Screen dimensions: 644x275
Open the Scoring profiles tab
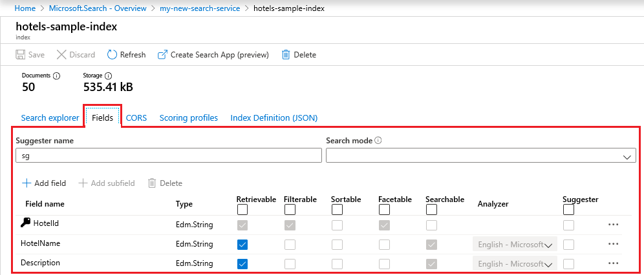tap(189, 118)
